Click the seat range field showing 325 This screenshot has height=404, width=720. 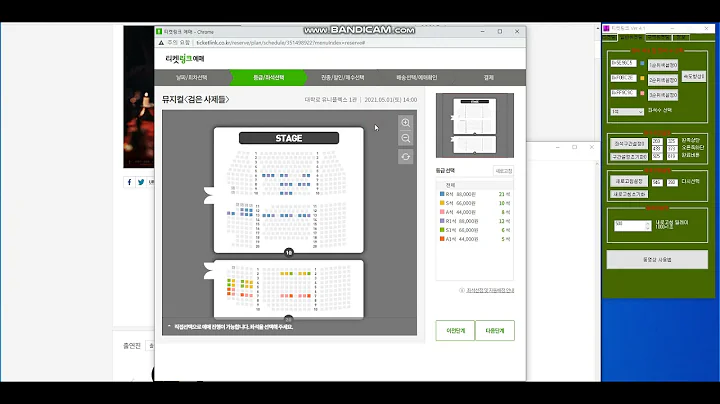(672, 141)
